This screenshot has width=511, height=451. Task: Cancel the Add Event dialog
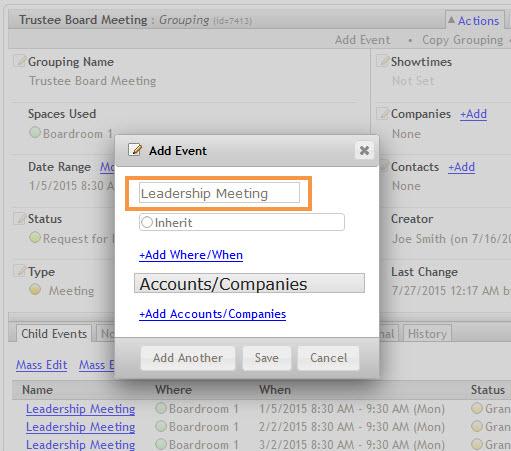pyautogui.click(x=329, y=358)
